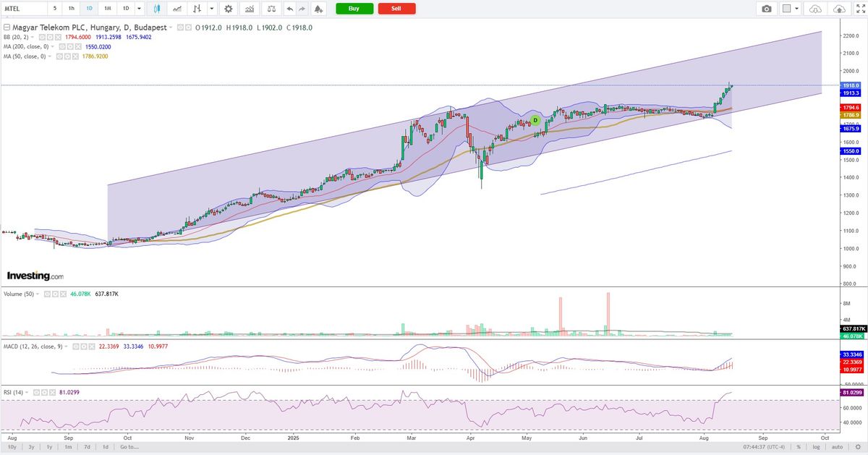This screenshot has height=455, width=868.
Task: Set the date range to 3y
Action: click(x=31, y=448)
